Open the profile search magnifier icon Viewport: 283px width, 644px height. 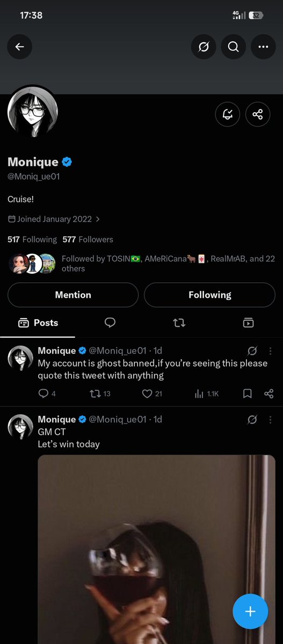pos(233,47)
